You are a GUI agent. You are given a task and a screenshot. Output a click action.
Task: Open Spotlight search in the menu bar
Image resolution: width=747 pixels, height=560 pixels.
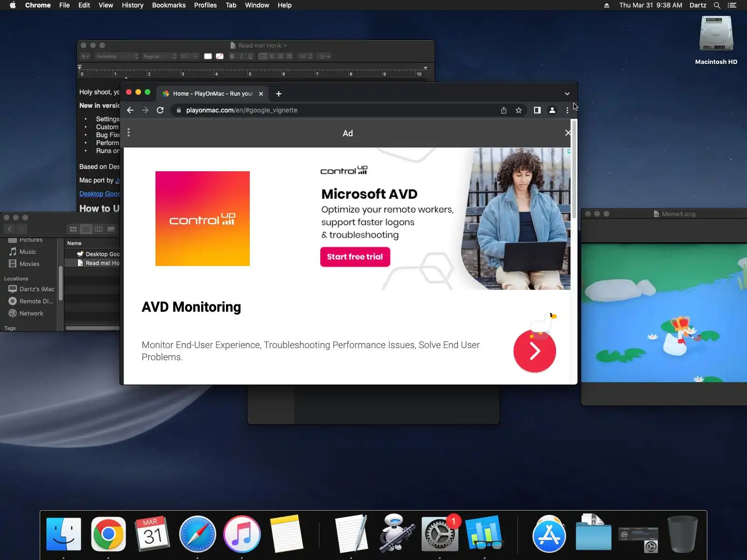[717, 5]
